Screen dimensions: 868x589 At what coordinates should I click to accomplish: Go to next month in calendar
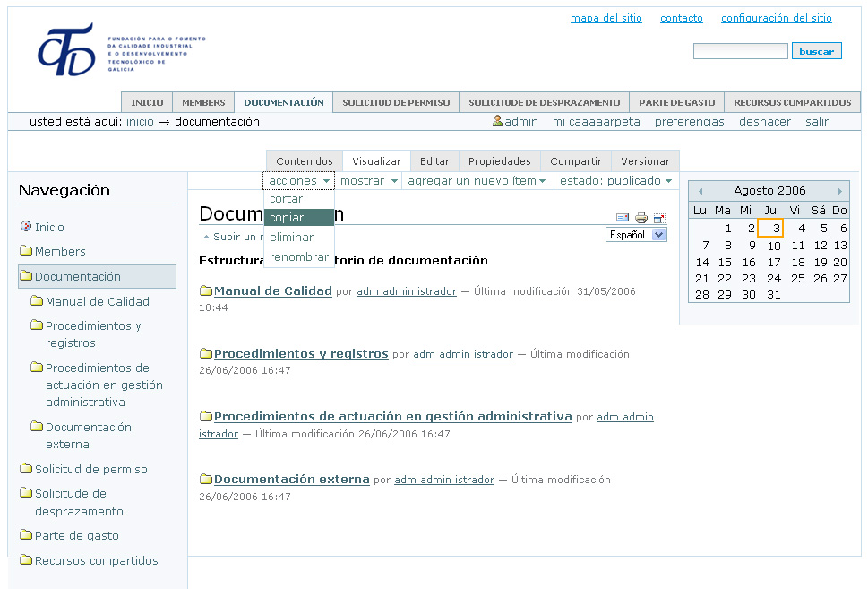(x=839, y=191)
